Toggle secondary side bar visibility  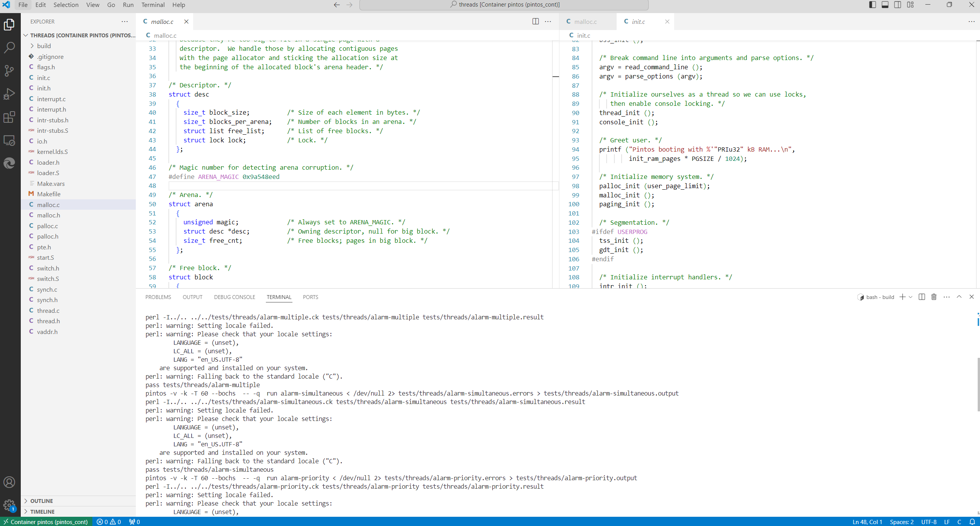point(898,5)
